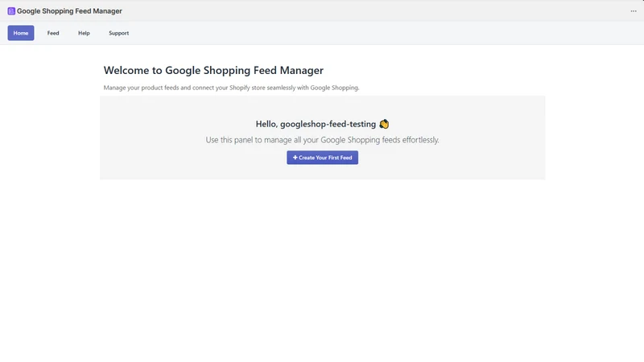The height and width of the screenshot is (362, 644).
Task: Open the Help tab
Action: click(x=84, y=33)
